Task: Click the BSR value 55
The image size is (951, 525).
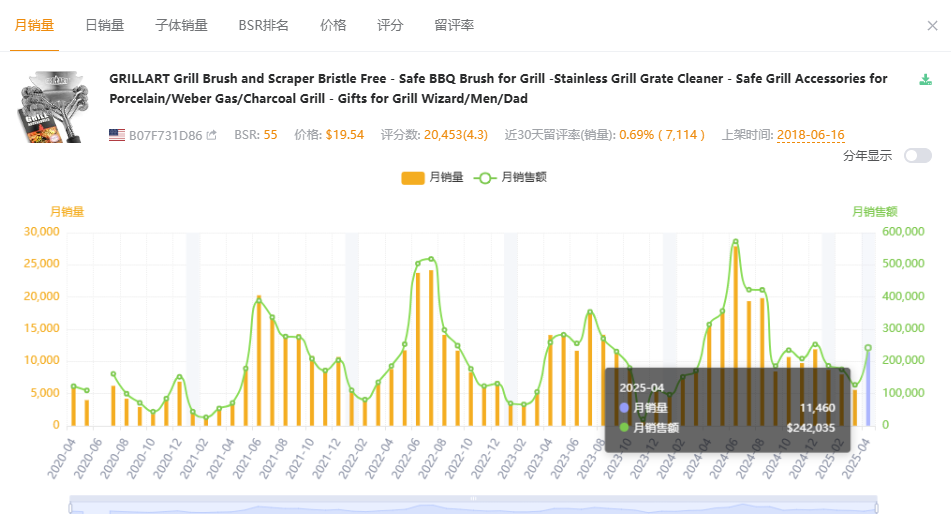Action: tap(271, 135)
